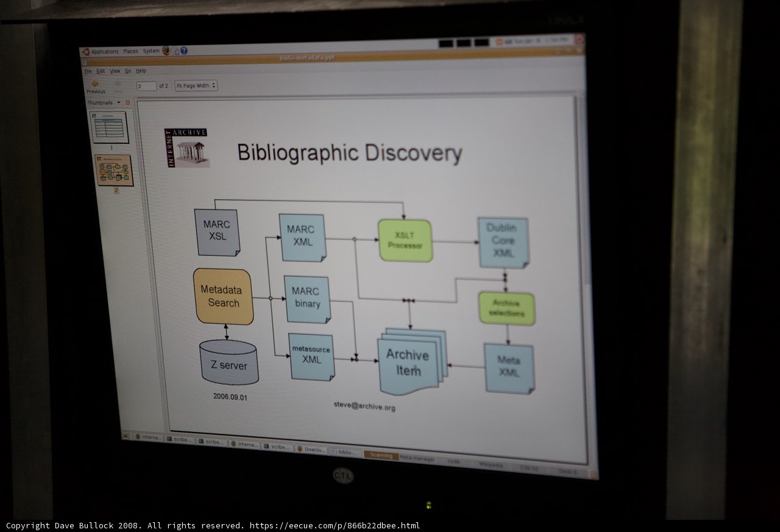780x532 pixels.
Task: Click the Ubuntu logo icon beside Applications
Action: (x=86, y=52)
